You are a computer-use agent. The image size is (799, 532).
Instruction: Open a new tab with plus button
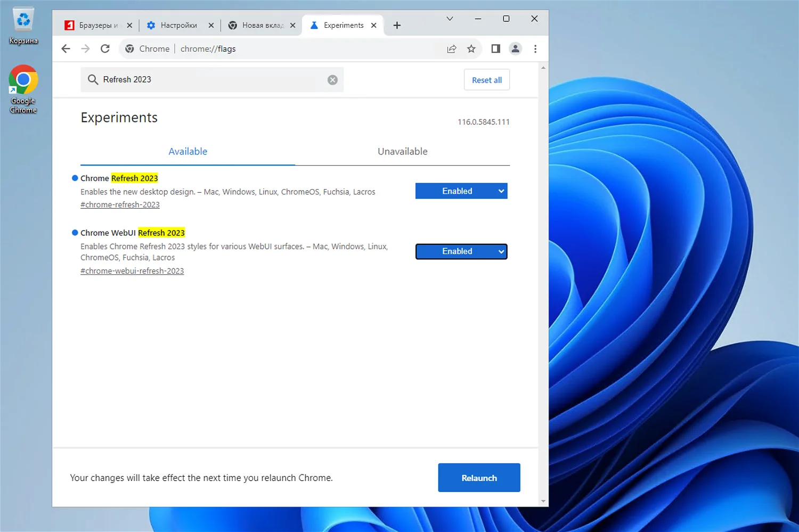397,25
